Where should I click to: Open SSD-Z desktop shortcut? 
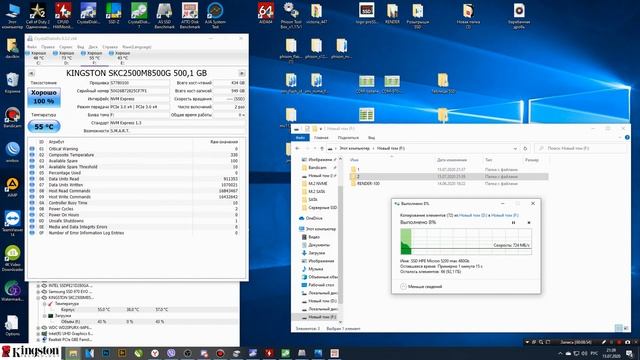[113, 13]
